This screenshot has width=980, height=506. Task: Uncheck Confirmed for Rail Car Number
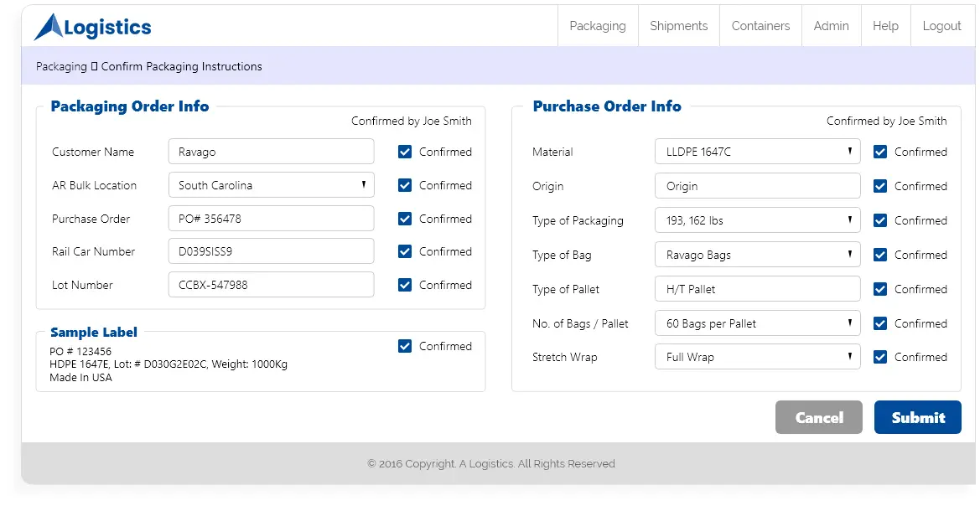click(405, 252)
